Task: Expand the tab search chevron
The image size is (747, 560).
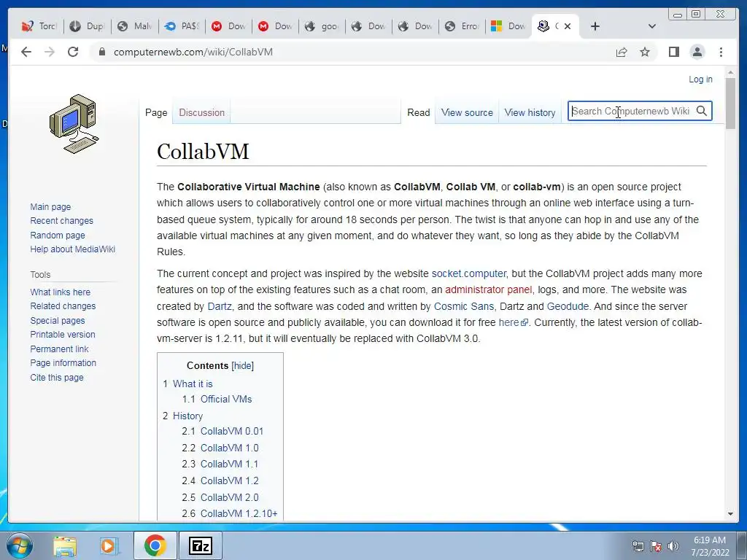Action: click(x=651, y=26)
